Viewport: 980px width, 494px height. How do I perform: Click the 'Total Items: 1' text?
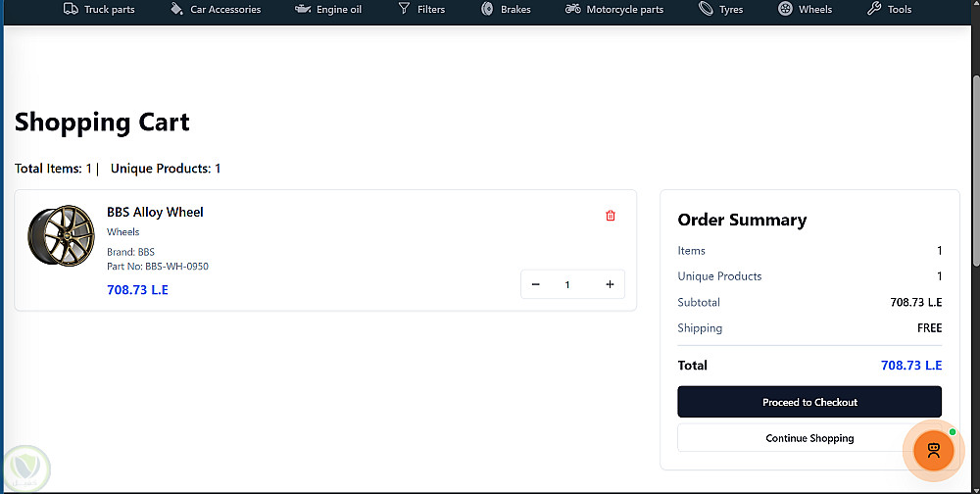click(53, 169)
